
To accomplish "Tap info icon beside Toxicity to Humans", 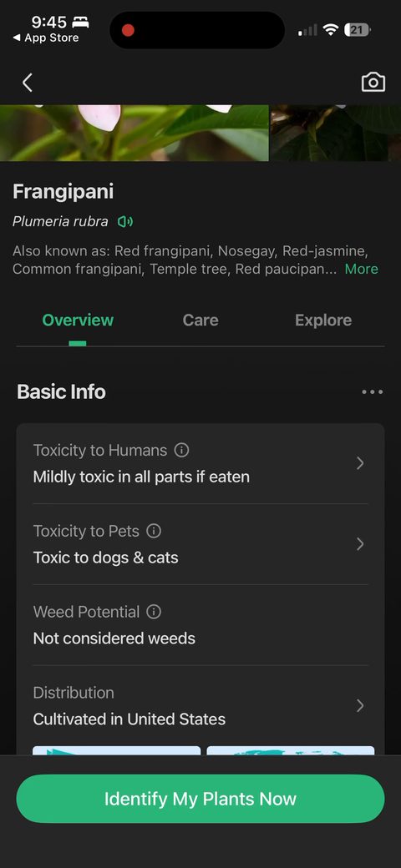I will click(x=181, y=450).
